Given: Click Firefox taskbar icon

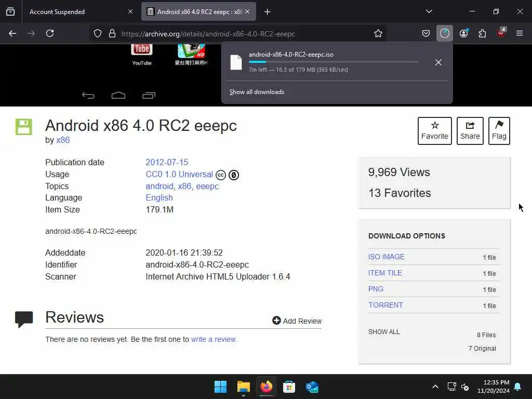Looking at the screenshot, I should coord(267,387).
